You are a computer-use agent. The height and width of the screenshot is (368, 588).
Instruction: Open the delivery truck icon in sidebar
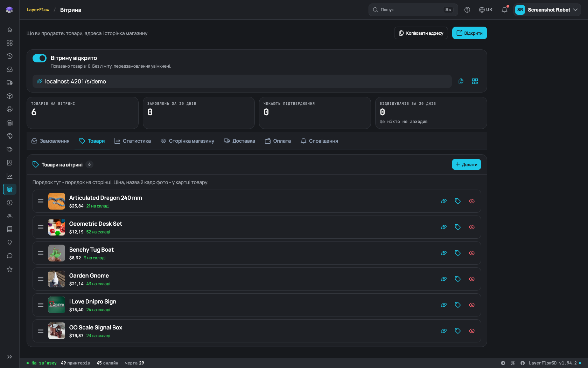[x=9, y=83]
